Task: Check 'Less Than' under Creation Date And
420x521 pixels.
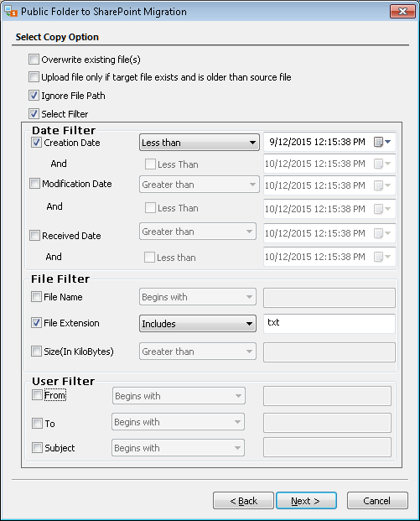Action: [x=150, y=164]
